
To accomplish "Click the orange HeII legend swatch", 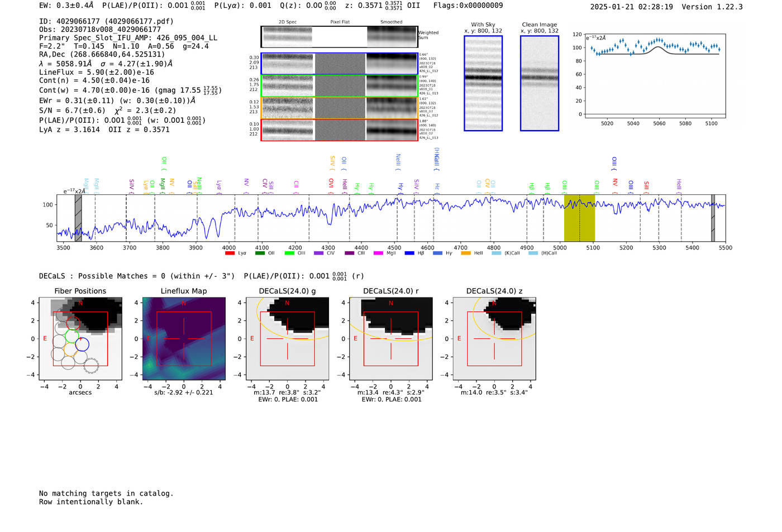I will 466,253.
